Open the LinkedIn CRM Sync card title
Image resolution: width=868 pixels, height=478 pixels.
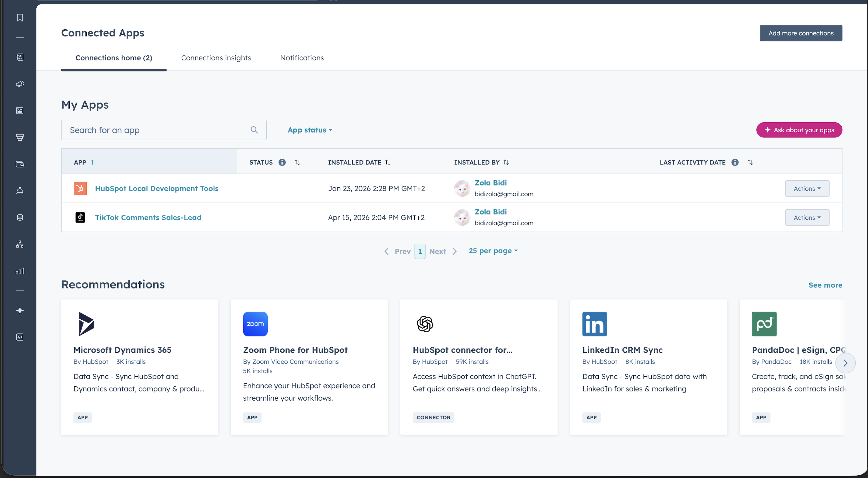point(622,350)
